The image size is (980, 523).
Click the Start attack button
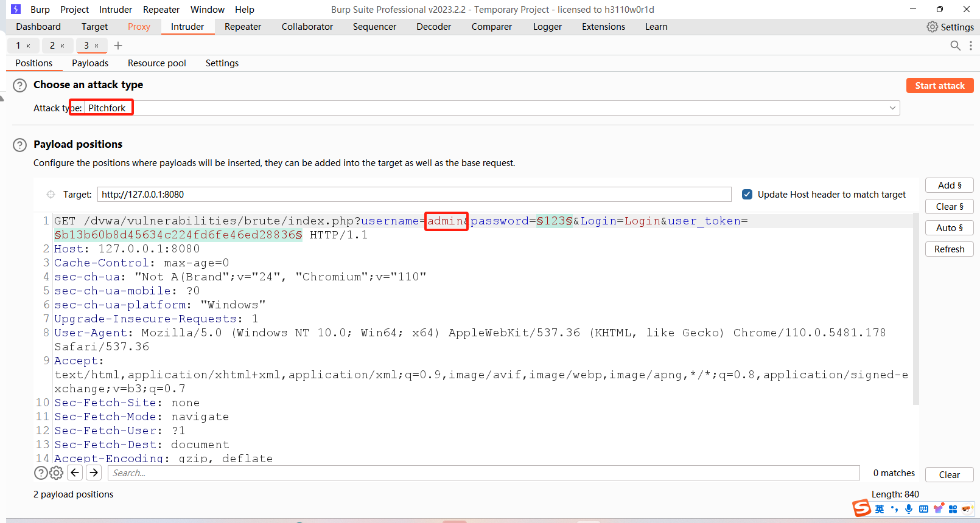pos(940,86)
